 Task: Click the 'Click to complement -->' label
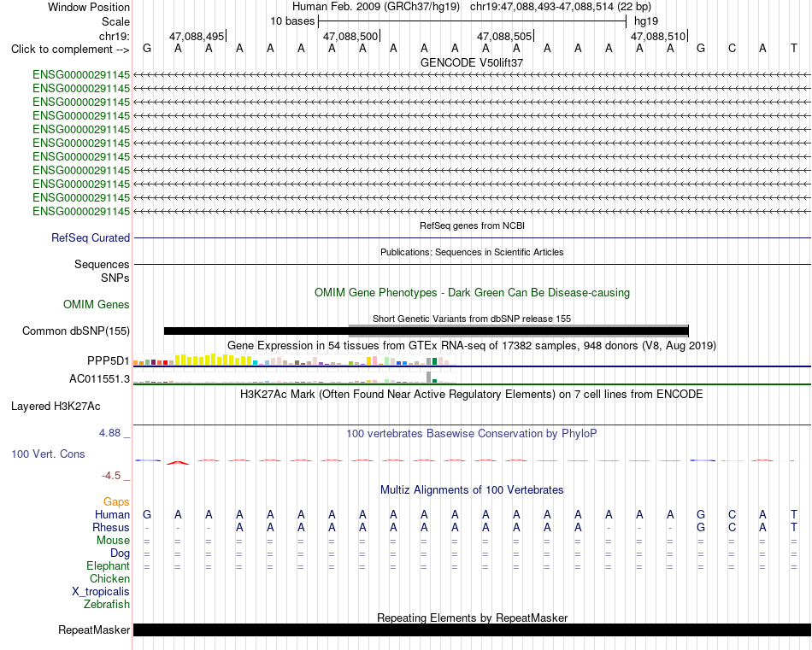(x=70, y=50)
